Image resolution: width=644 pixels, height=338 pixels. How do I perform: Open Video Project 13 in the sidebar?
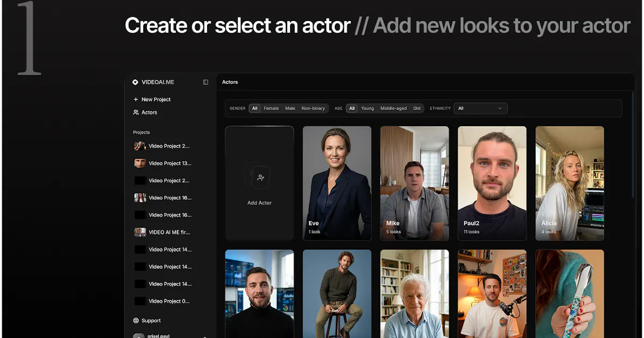(x=162, y=163)
